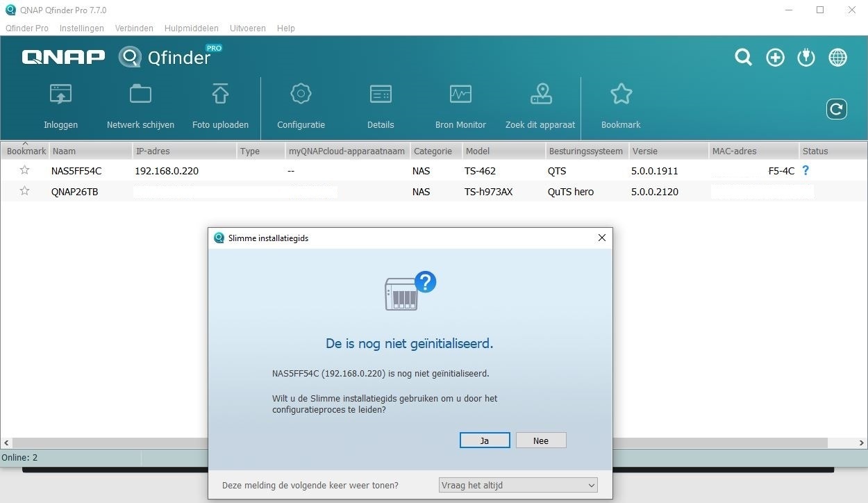The height and width of the screenshot is (503, 868).
Task: Sort by myQNAPcloud-apparaatnaam column
Action: click(x=348, y=151)
